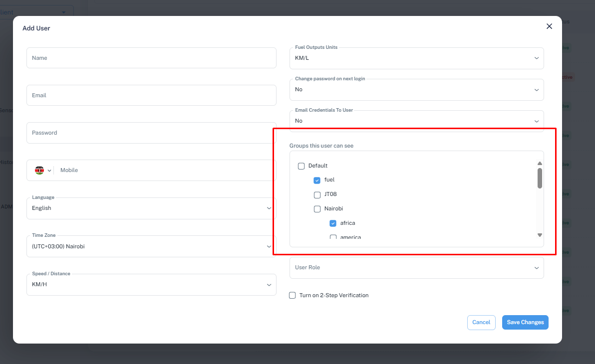Image resolution: width=595 pixels, height=364 pixels.
Task: Choose a User Role from dropdown
Action: coord(416,268)
